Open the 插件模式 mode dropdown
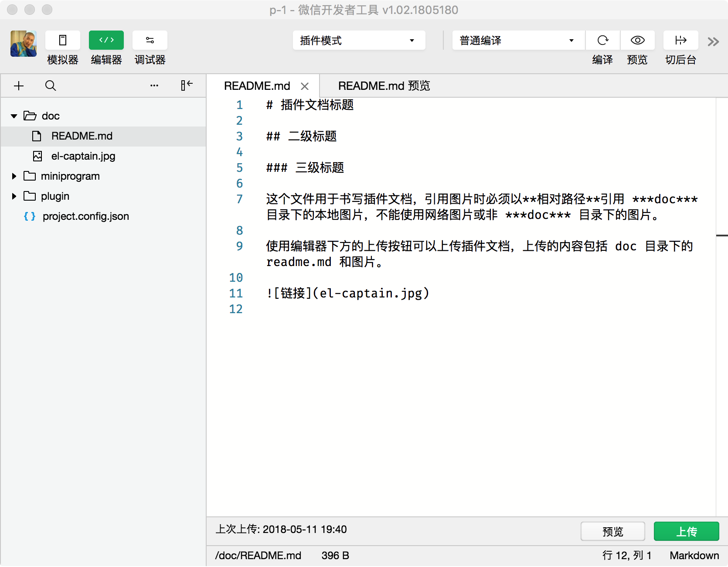The image size is (728, 567). [x=359, y=41]
